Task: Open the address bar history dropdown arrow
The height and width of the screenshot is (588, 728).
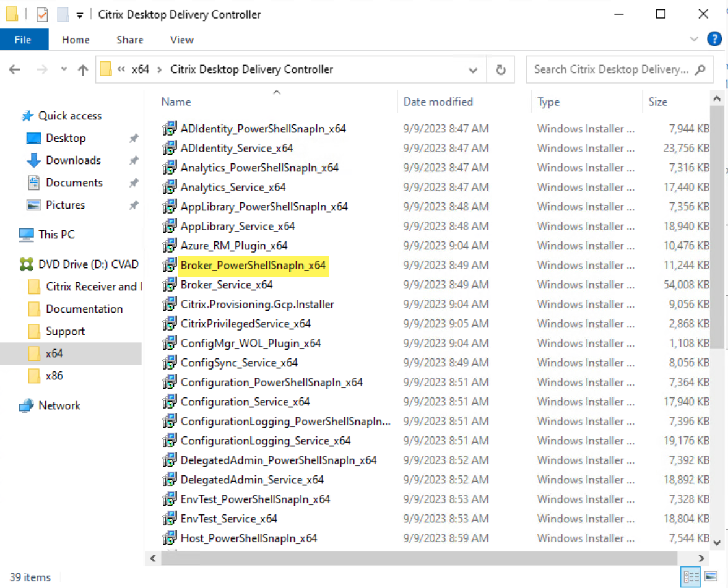Action: click(473, 69)
